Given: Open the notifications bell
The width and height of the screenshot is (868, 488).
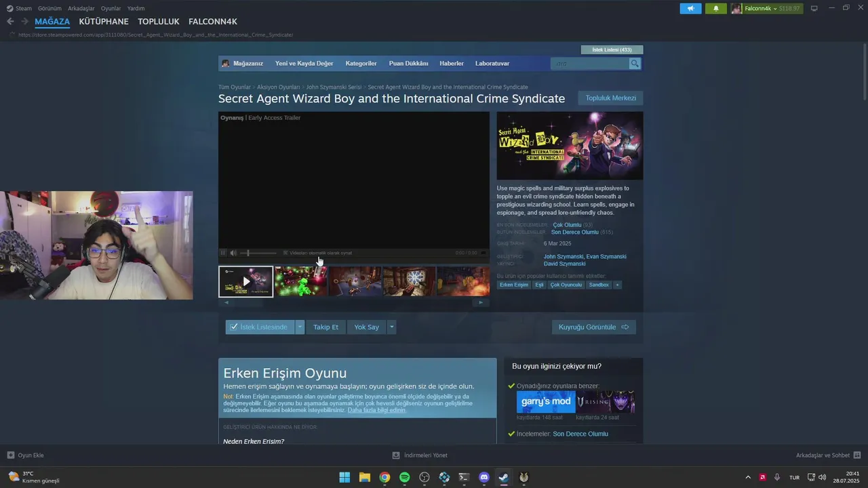Looking at the screenshot, I should [715, 8].
